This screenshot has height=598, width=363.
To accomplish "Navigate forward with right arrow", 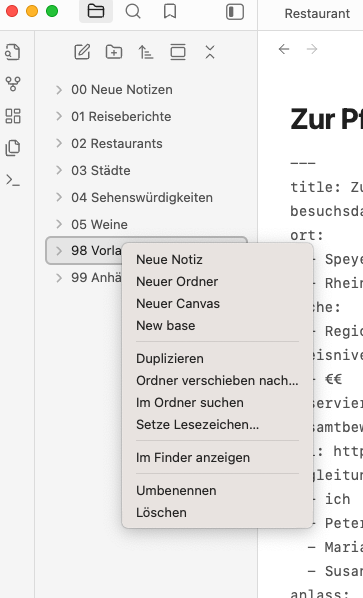I will coord(312,49).
